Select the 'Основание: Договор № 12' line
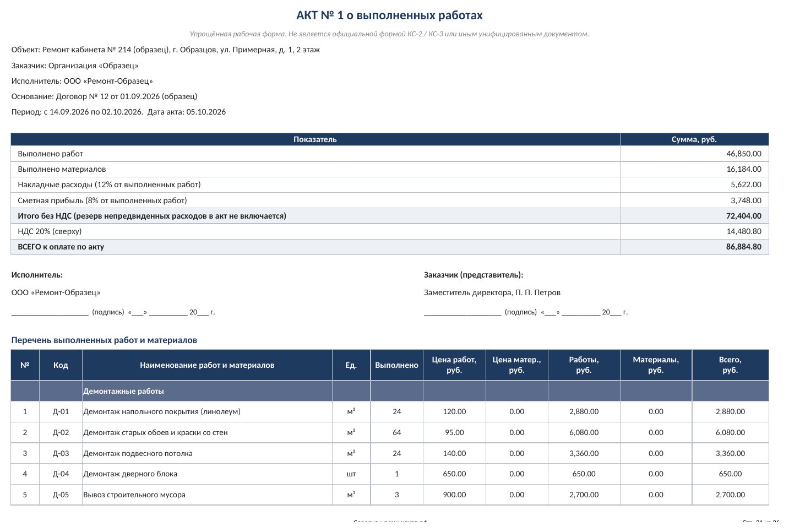 104,96
